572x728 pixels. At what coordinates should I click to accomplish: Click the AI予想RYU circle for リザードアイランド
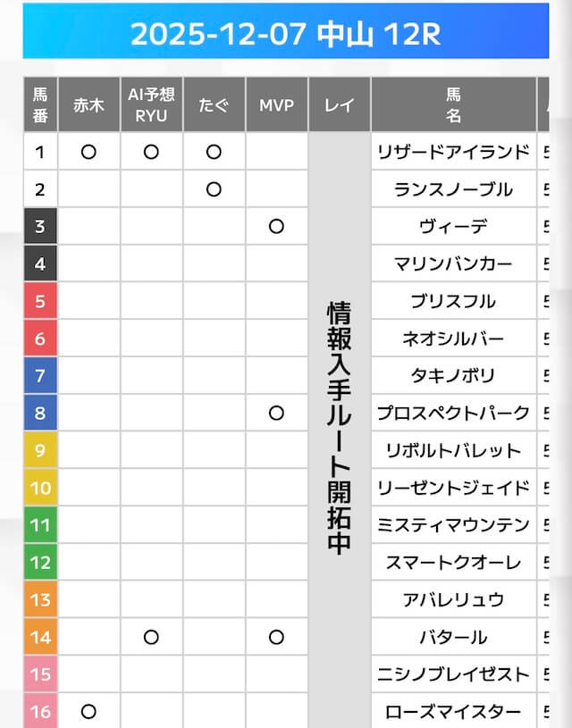(151, 152)
